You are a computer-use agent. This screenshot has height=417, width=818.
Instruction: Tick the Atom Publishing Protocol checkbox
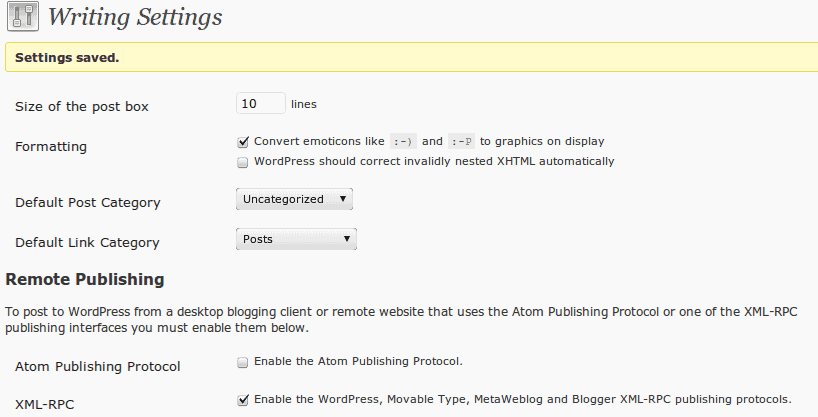[x=243, y=361]
